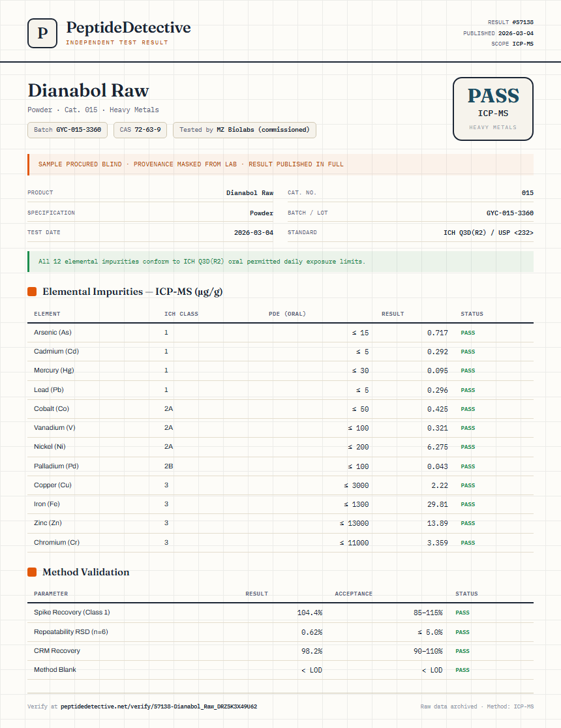Click the PARAMETER column header
The width and height of the screenshot is (561, 728).
click(x=51, y=594)
